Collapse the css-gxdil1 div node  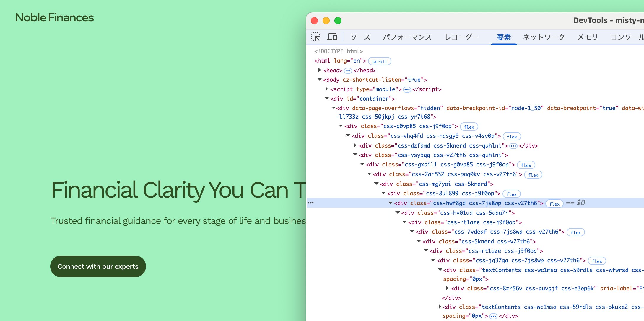(x=362, y=164)
